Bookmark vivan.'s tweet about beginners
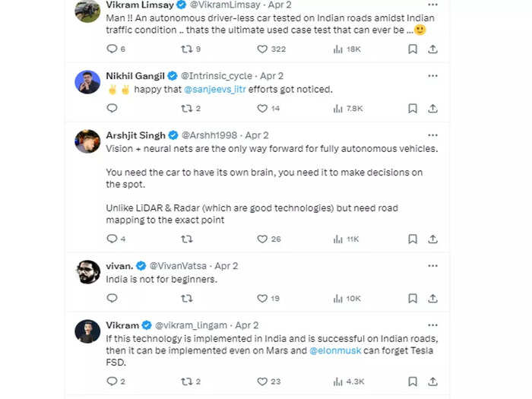Image resolution: width=532 pixels, height=399 pixels. pyautogui.click(x=413, y=298)
